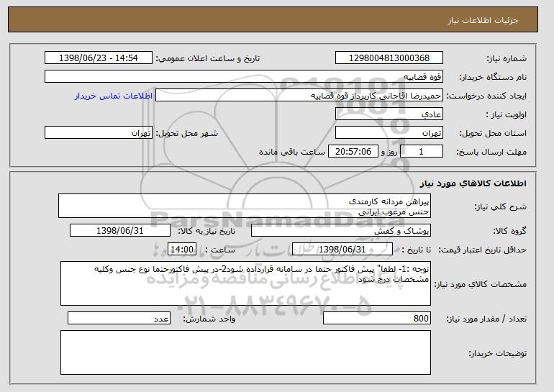The width and height of the screenshot is (554, 392).
Task: Click the label تاریخ و ساعت اعلان عمومی
Action: (x=208, y=58)
